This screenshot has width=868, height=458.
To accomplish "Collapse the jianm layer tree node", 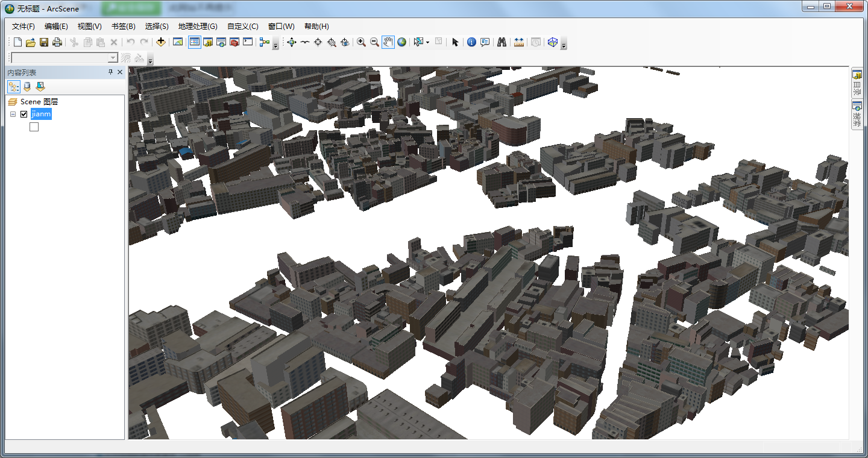I will coord(13,114).
